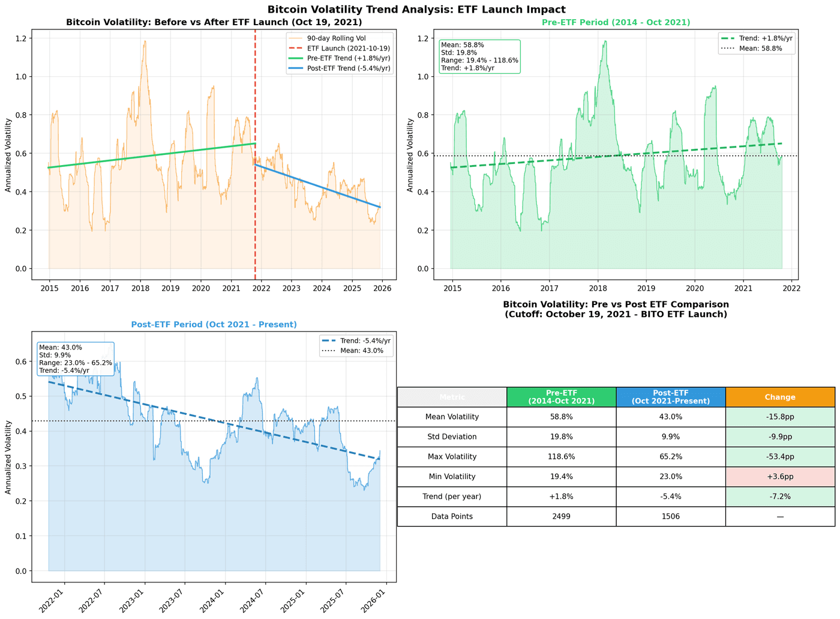Viewport: 840px width, 619px height.
Task: Click the -53.4pp Max Volatility change cell
Action: pos(779,456)
